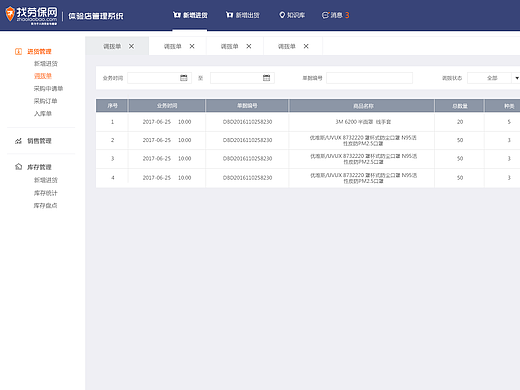
Task: Click the quantity 20 in row 1
Action: [460, 122]
